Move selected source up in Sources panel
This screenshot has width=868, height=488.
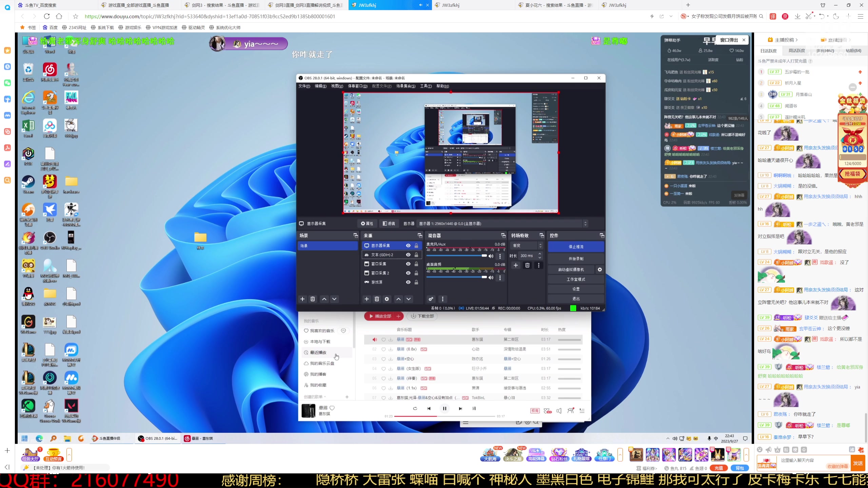coord(398,299)
